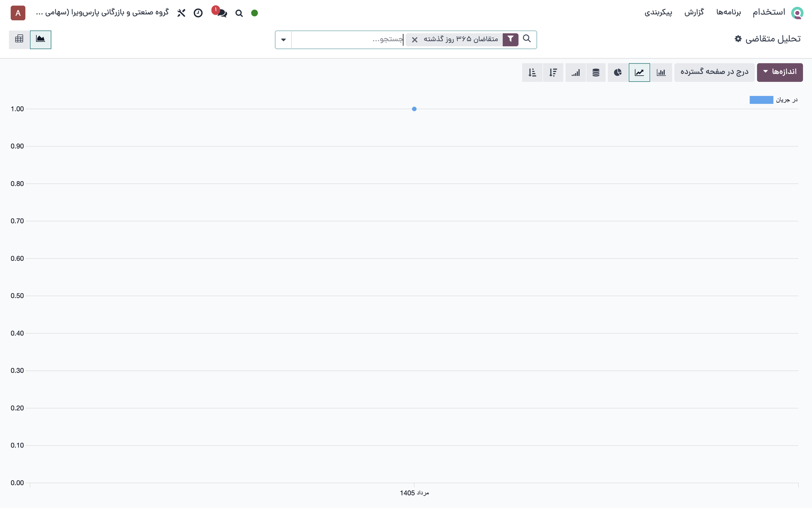This screenshot has height=508, width=812.
Task: Open the activities clock icon
Action: click(x=198, y=13)
